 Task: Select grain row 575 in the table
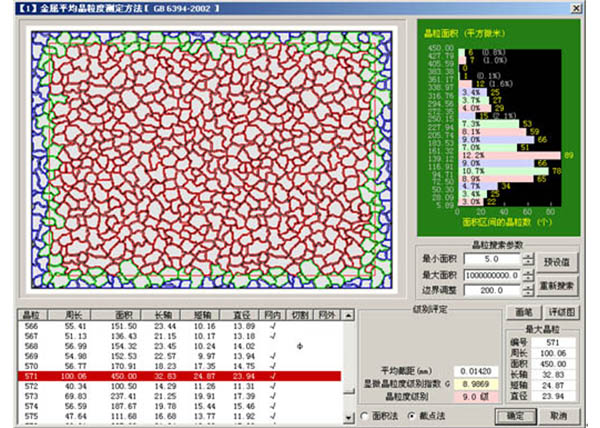click(179, 416)
